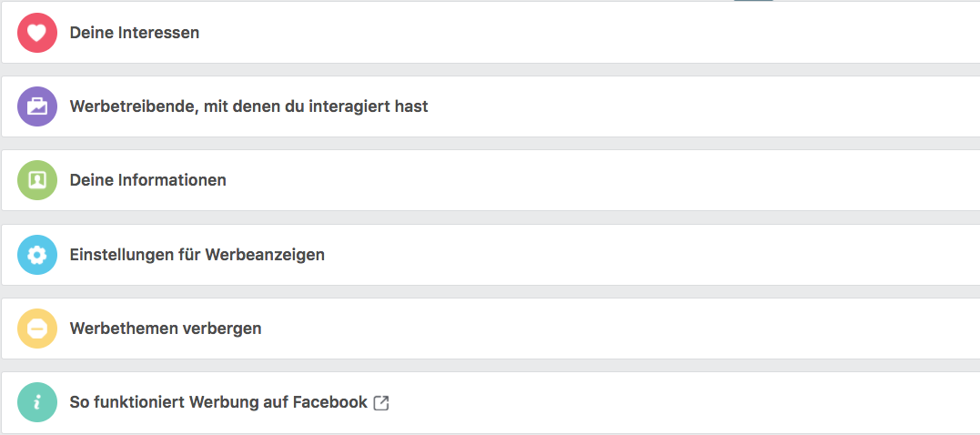Screen dimensions: 980x435
Task: Select the 'Deine Informationen' heading text
Action: [x=147, y=180]
